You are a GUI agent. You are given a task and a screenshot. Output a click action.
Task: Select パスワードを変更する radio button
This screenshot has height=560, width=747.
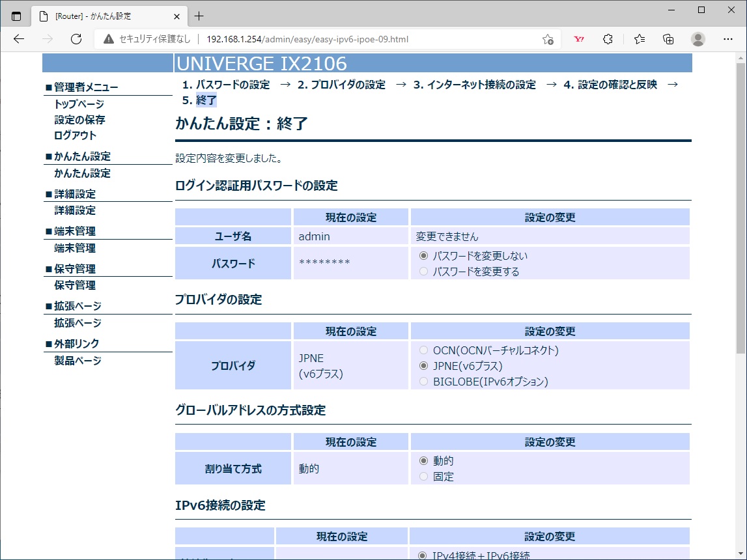pos(423,272)
